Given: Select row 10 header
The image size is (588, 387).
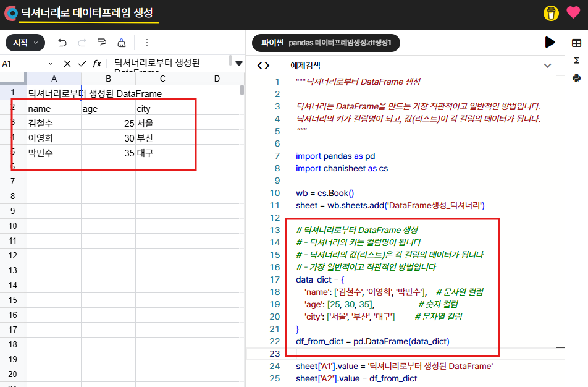Looking at the screenshot, I should pos(13,226).
